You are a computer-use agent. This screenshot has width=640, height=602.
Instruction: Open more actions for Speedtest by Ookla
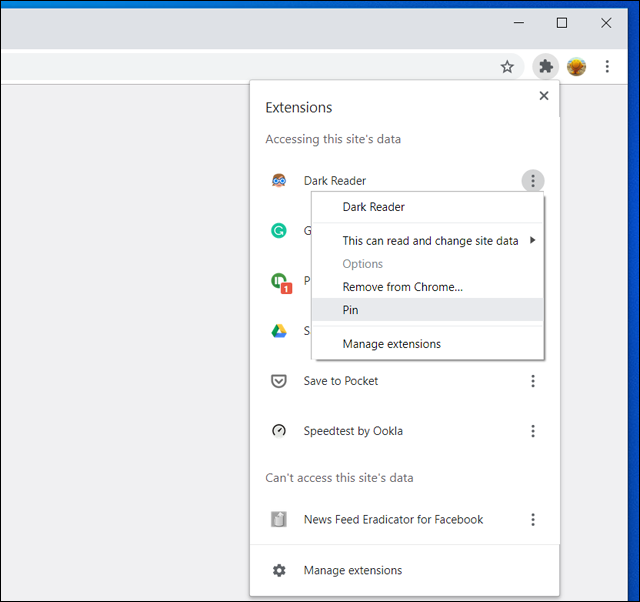pyautogui.click(x=533, y=431)
